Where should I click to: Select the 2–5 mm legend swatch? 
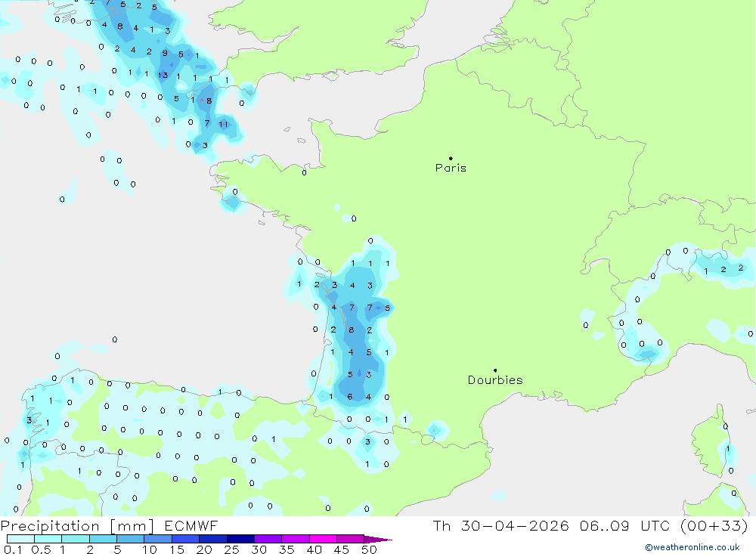(x=103, y=539)
